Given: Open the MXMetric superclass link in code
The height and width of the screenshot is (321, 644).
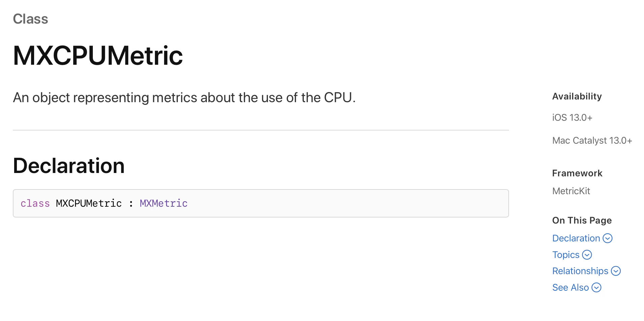Looking at the screenshot, I should coord(163,203).
